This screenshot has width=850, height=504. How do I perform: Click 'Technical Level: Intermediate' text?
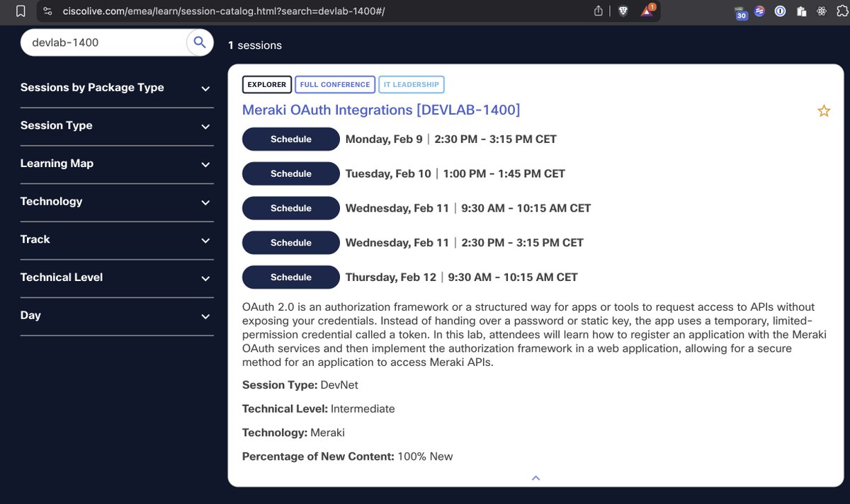(x=319, y=409)
